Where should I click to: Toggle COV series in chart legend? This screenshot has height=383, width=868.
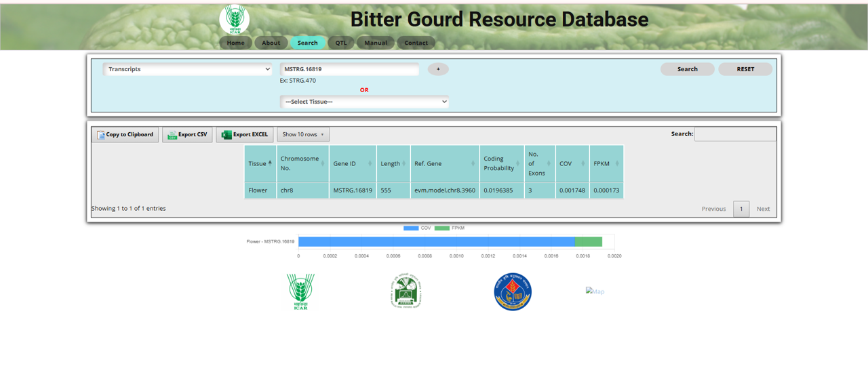pos(418,228)
